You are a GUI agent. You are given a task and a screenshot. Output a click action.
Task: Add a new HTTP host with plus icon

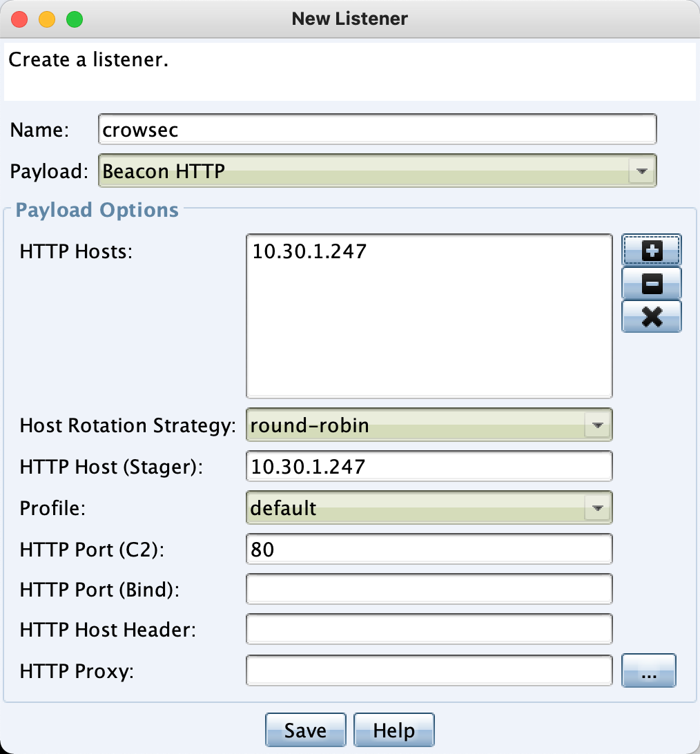(652, 250)
